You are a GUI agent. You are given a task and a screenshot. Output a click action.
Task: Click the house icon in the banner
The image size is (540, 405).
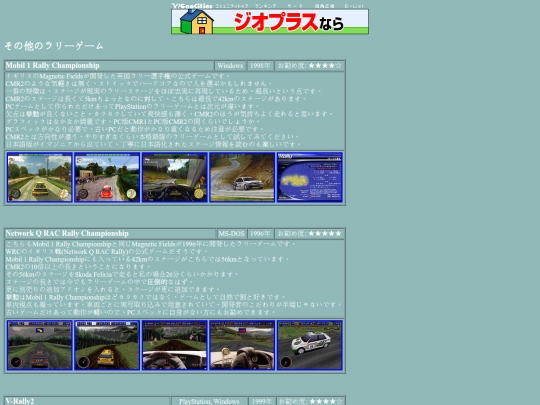(197, 22)
